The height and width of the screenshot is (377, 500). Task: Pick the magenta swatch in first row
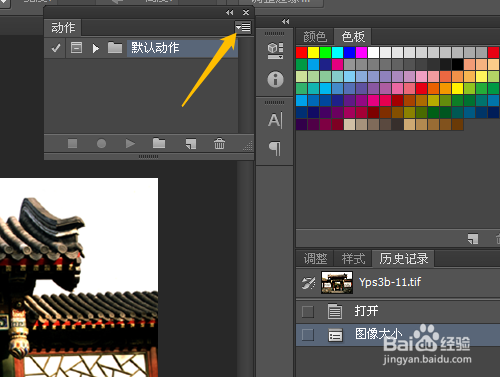(361, 52)
